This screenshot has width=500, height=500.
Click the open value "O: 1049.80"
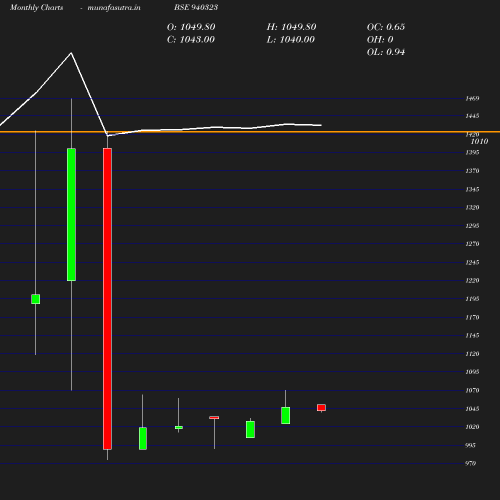191,27
